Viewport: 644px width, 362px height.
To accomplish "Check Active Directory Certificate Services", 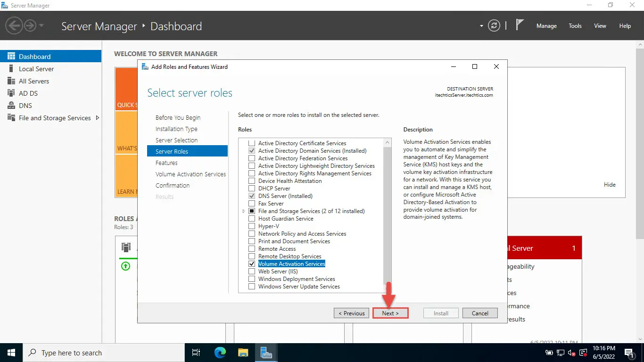I will [252, 143].
